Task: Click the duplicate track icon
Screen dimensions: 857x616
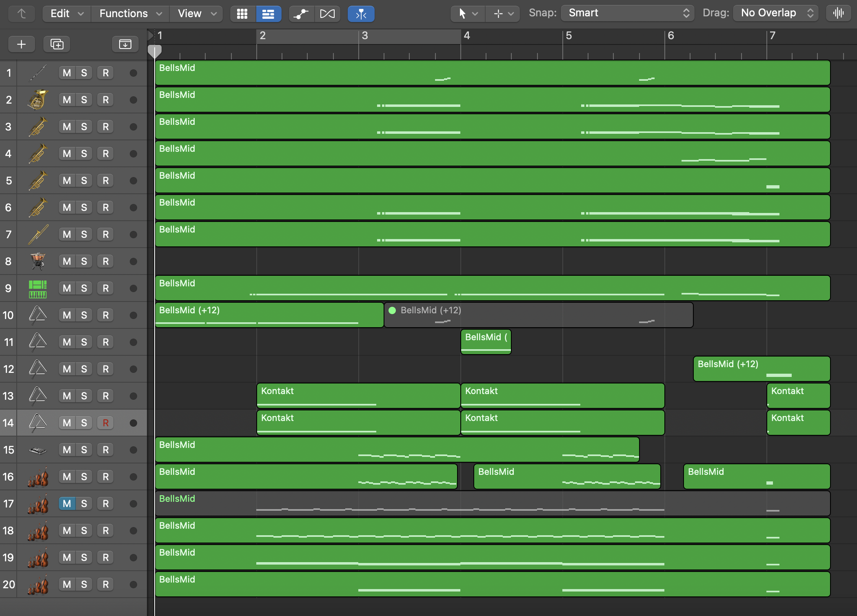Action: pyautogui.click(x=57, y=44)
